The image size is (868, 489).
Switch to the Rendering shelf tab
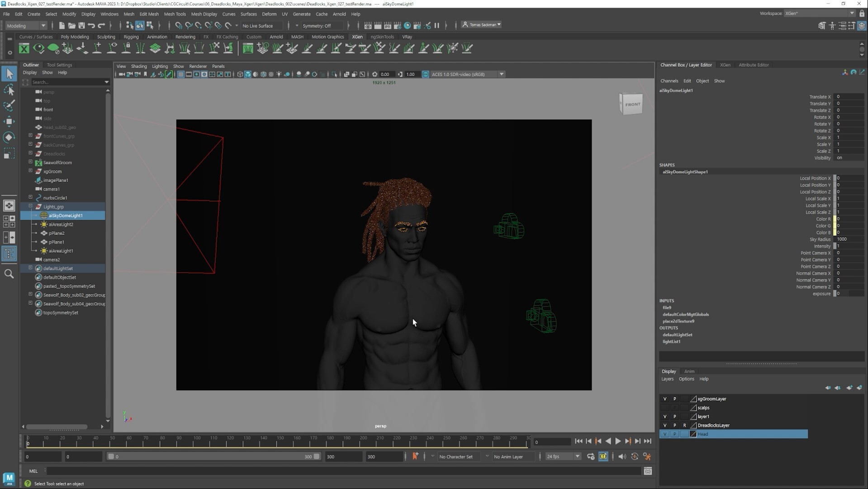[x=185, y=37]
